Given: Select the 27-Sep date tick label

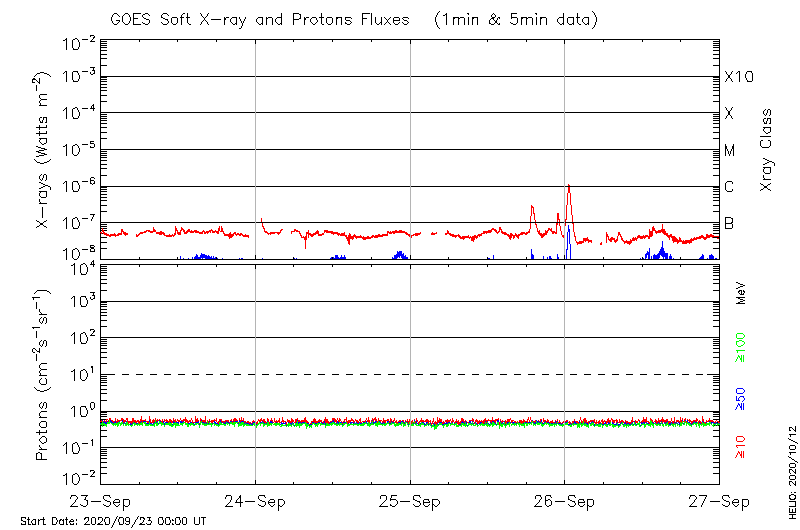Looking at the screenshot, I should 718,500.
